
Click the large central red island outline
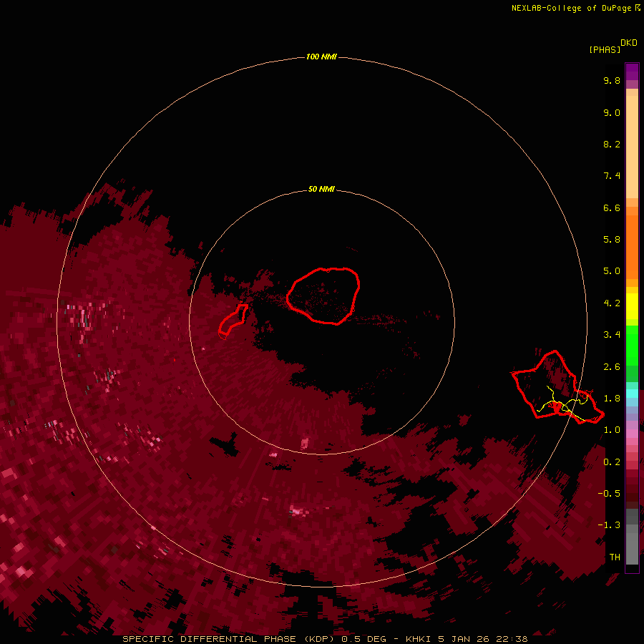pos(323,296)
